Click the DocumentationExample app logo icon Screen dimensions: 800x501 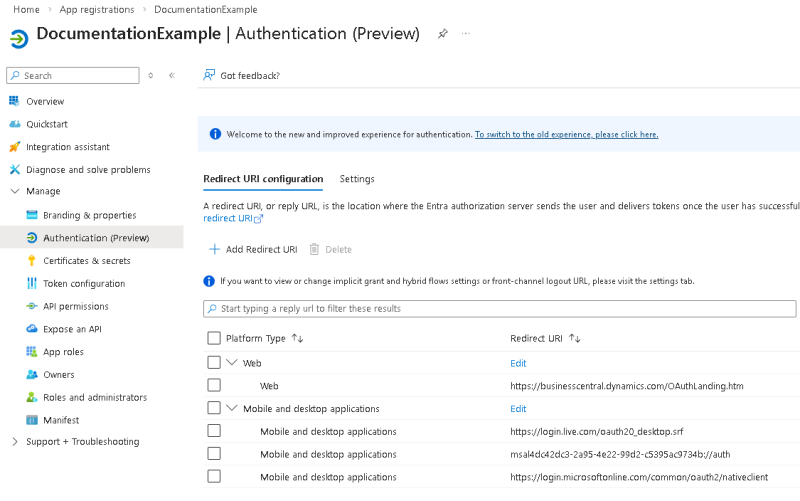[x=19, y=39]
